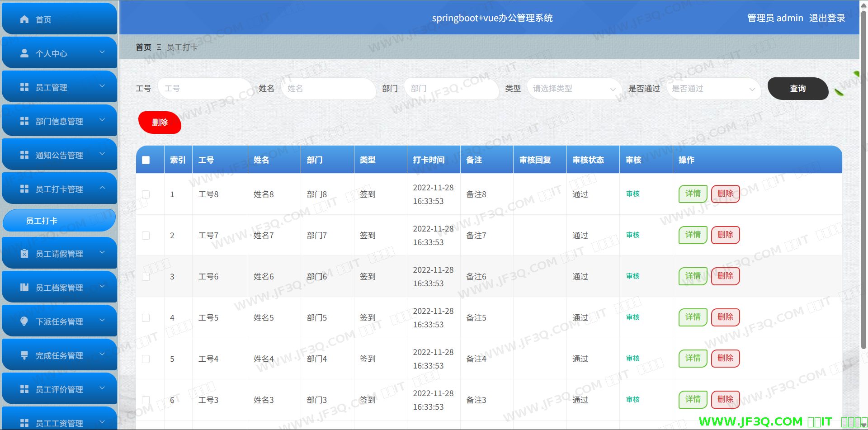Collapse the 员工打卡管理 menu chevron
868x430 pixels.
[102, 188]
